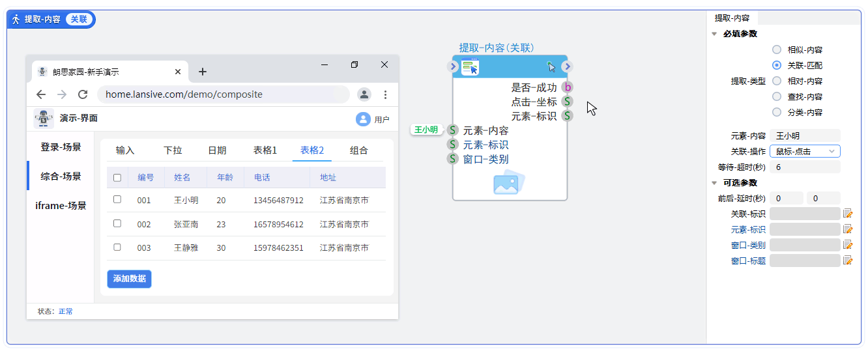Click the browser address bar
Viewport: 868px width, 353px height.
click(224, 94)
